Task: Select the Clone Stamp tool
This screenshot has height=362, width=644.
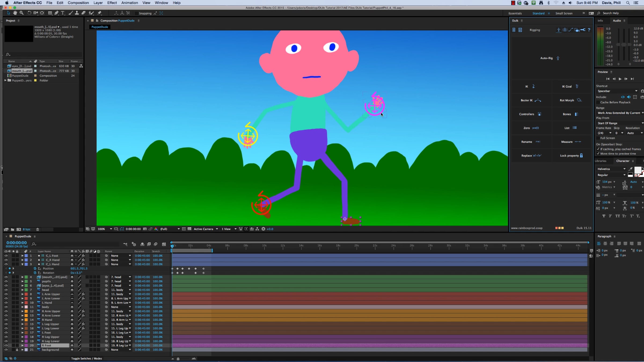Action: click(x=77, y=13)
